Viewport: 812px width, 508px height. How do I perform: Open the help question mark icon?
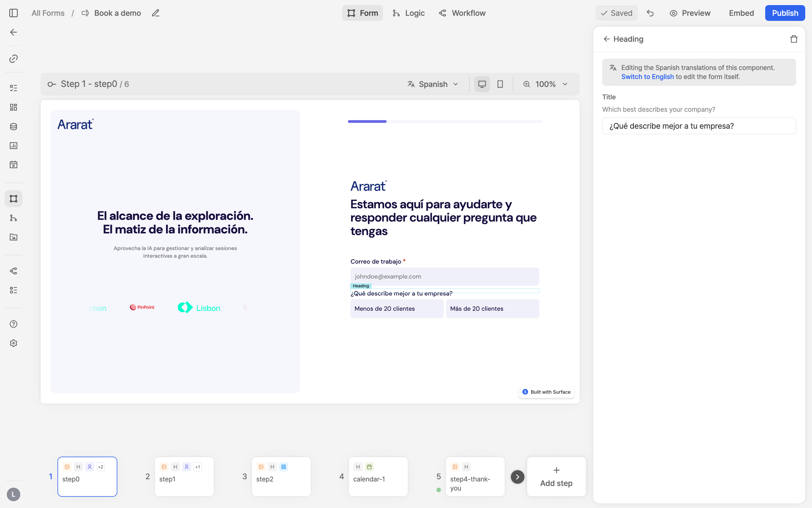click(14, 324)
